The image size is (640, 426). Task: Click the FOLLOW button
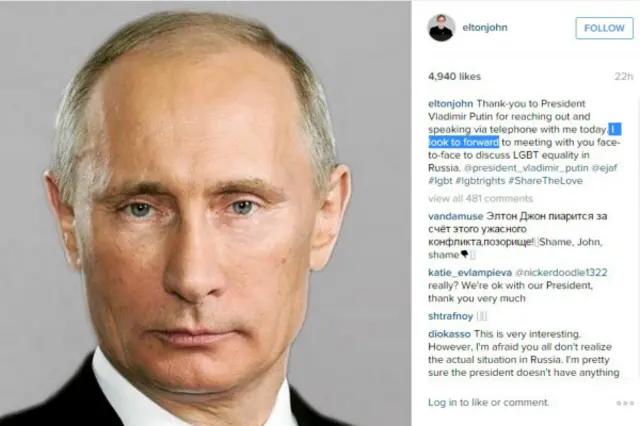pyautogui.click(x=604, y=28)
